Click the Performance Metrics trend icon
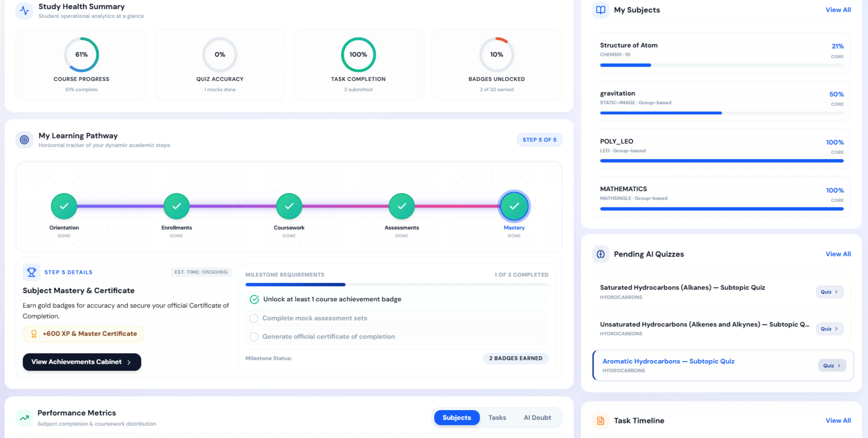 pyautogui.click(x=24, y=418)
